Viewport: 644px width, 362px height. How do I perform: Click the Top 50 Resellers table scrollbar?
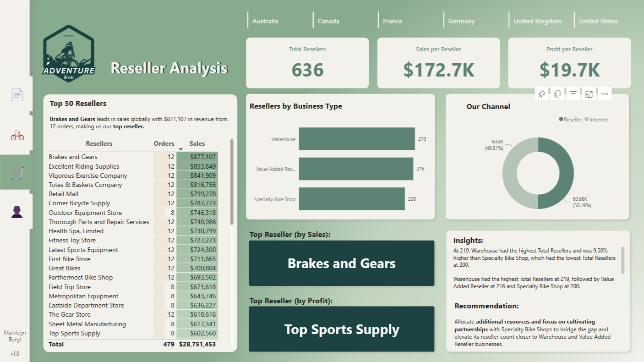[232, 182]
